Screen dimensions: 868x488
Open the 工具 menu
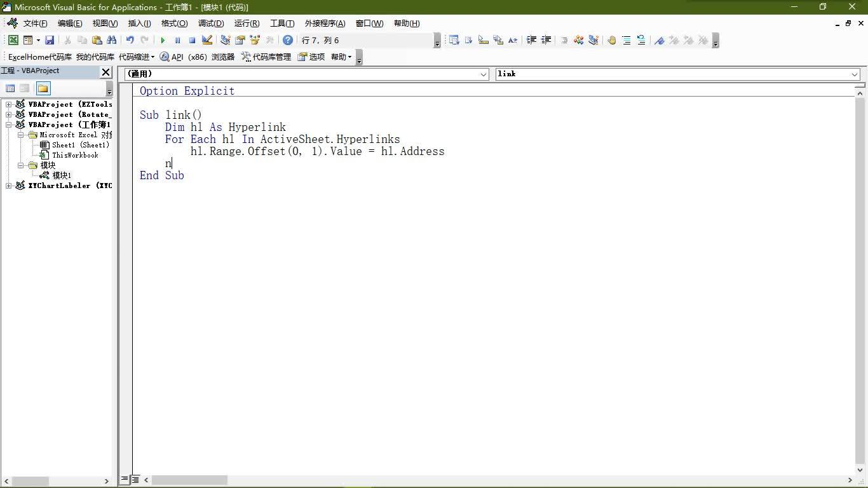pos(281,24)
